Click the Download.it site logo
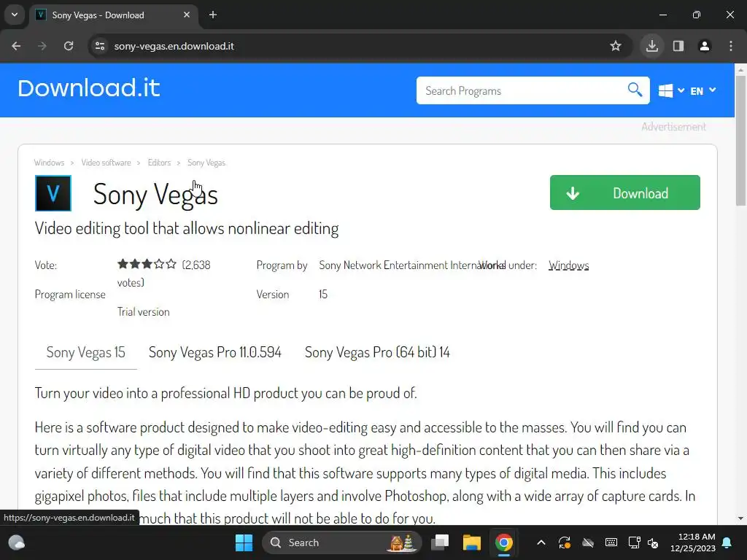 [89, 88]
